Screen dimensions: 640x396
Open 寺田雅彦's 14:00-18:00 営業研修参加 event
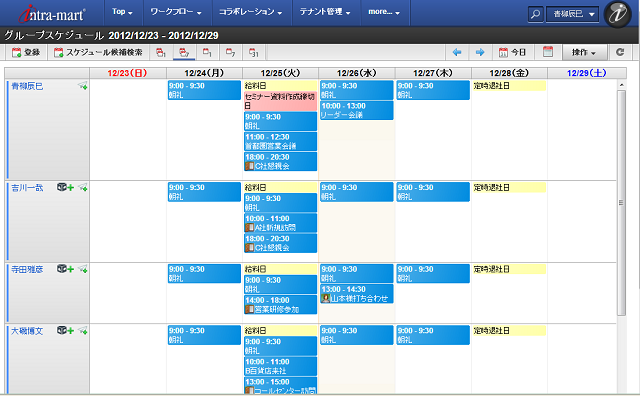(280, 305)
